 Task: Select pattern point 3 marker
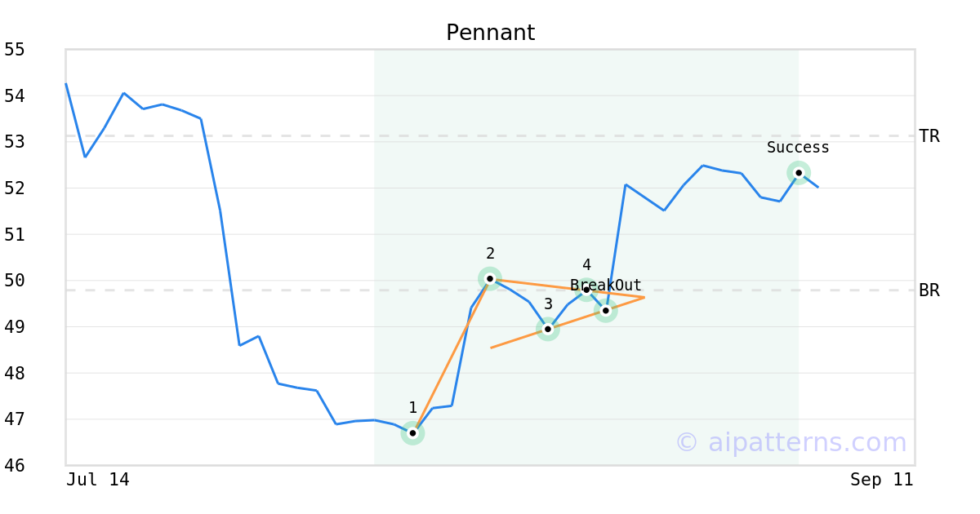click(548, 329)
